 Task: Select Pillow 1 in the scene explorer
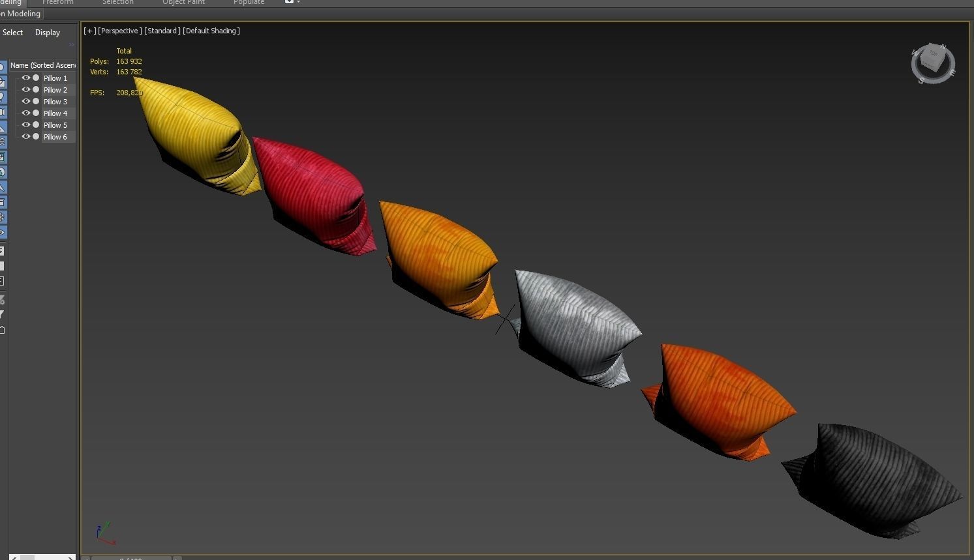click(x=55, y=78)
